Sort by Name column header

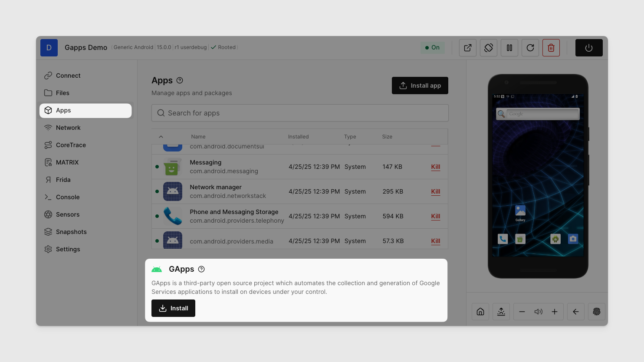(198, 137)
